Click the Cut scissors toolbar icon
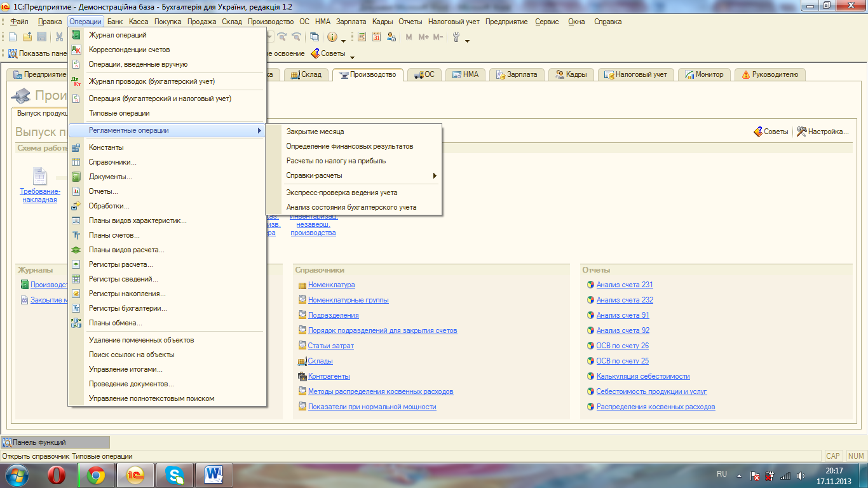The height and width of the screenshot is (488, 868). [59, 37]
